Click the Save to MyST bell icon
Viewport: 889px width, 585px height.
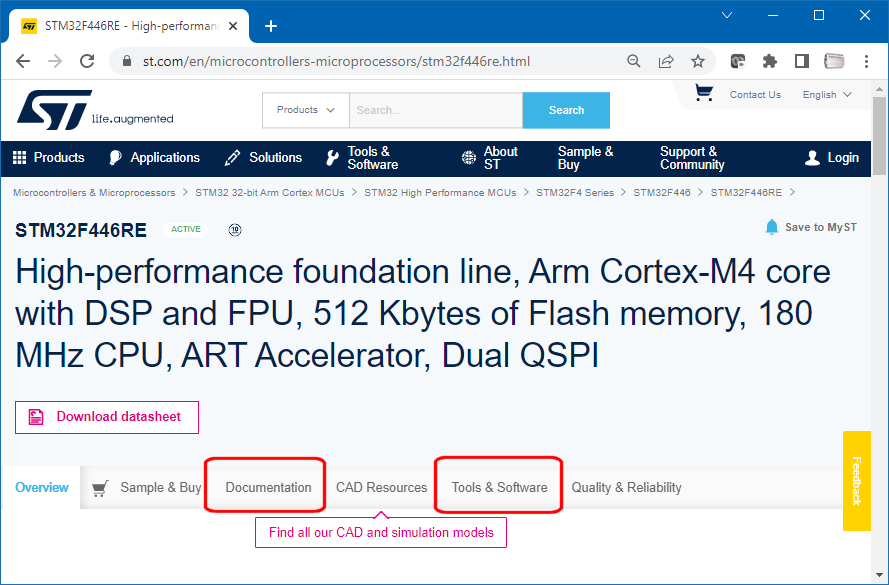(x=772, y=227)
